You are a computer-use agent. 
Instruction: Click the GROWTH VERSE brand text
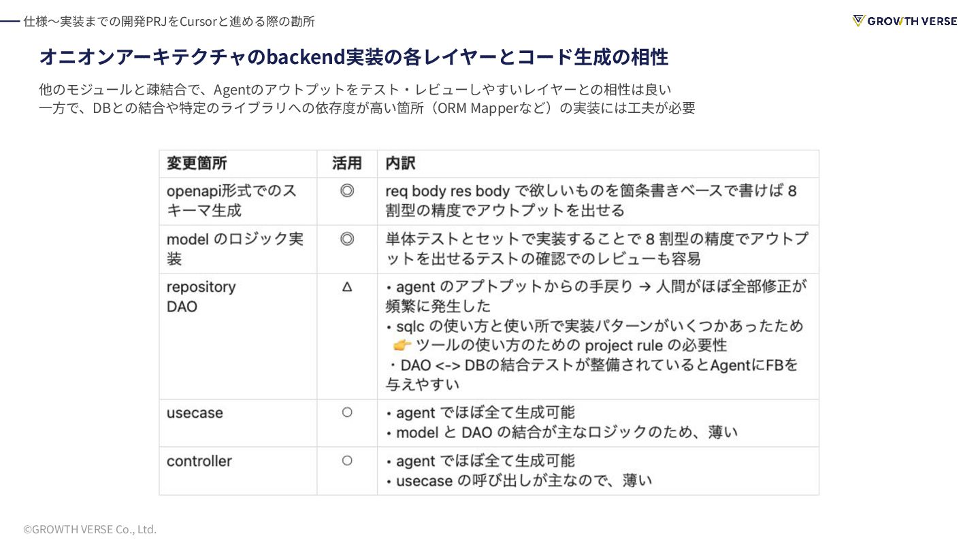click(x=913, y=21)
